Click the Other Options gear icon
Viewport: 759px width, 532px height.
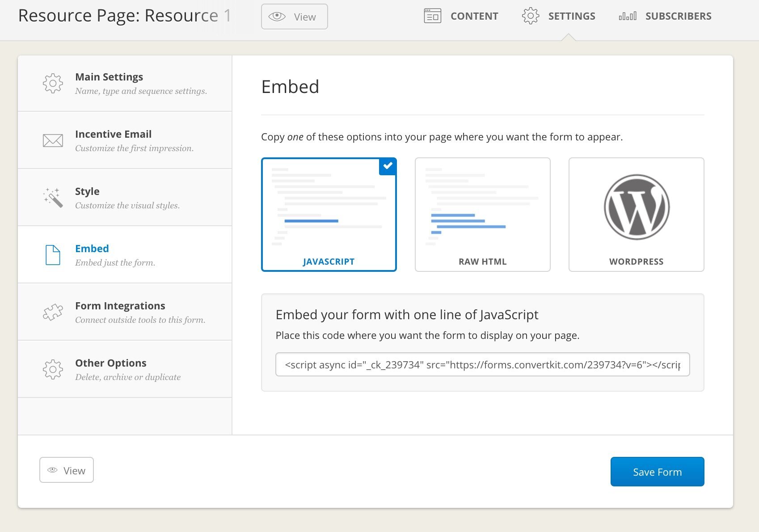click(x=53, y=370)
